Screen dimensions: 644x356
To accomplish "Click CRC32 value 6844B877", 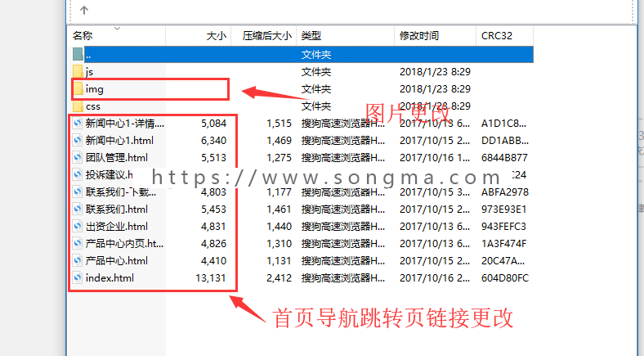I will coord(504,157).
